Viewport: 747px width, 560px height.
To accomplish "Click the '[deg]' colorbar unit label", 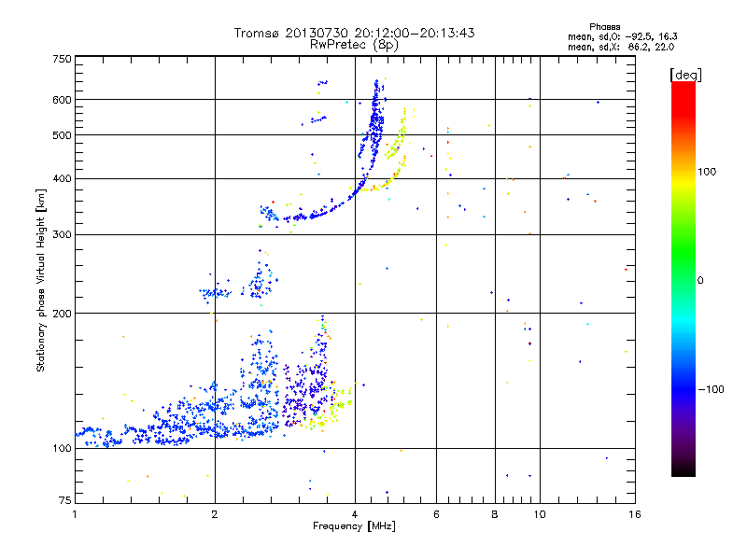I will click(x=685, y=75).
